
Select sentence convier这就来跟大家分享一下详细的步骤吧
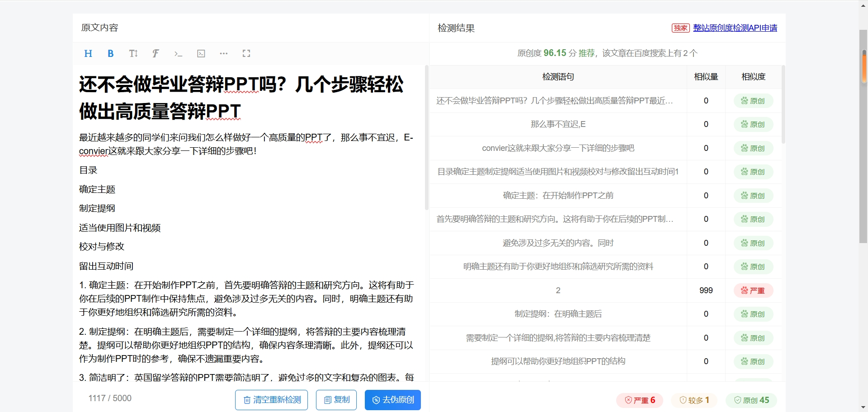click(x=558, y=148)
